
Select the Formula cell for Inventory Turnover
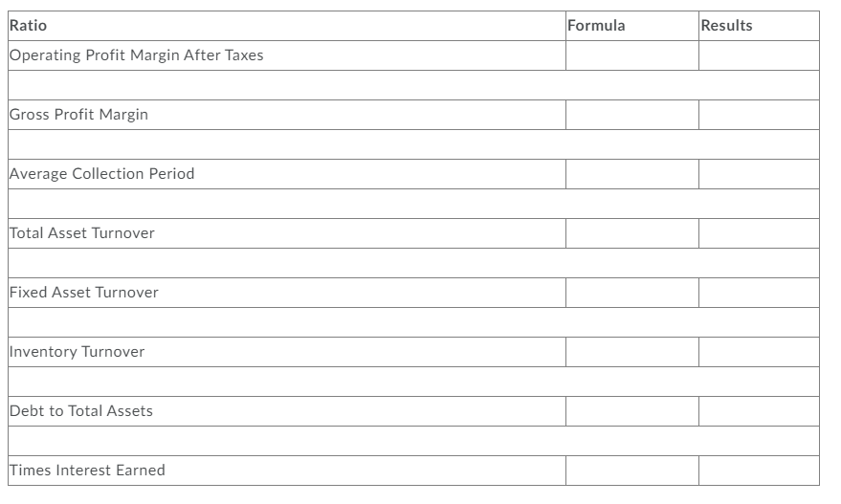pos(631,352)
